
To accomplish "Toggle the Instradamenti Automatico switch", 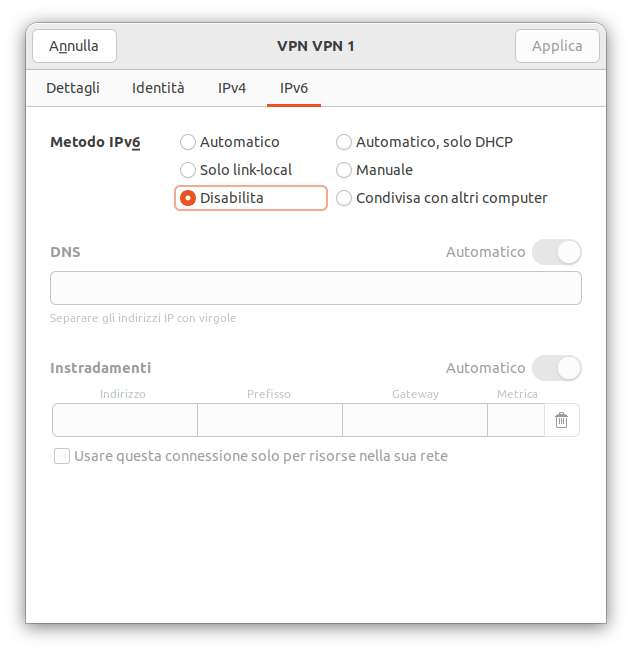I will click(557, 368).
